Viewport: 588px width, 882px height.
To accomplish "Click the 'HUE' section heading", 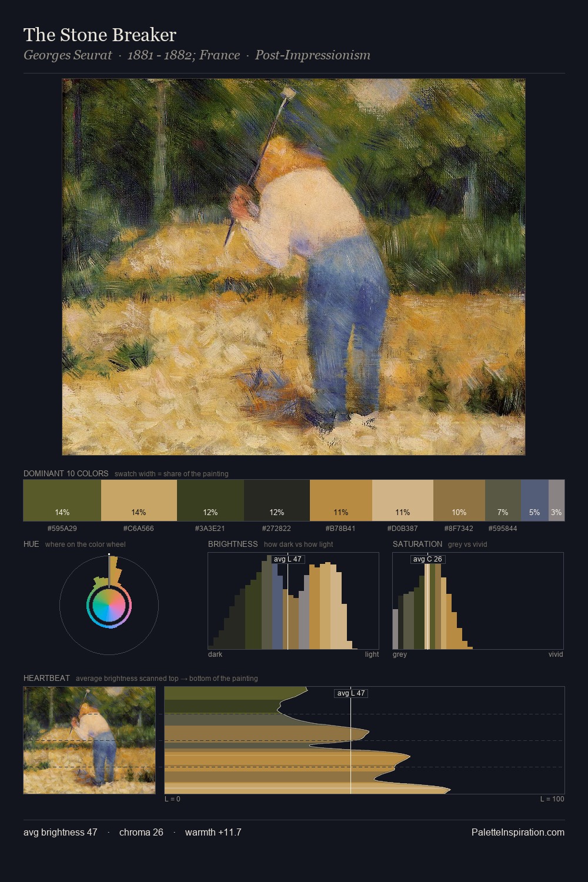I will pyautogui.click(x=31, y=544).
